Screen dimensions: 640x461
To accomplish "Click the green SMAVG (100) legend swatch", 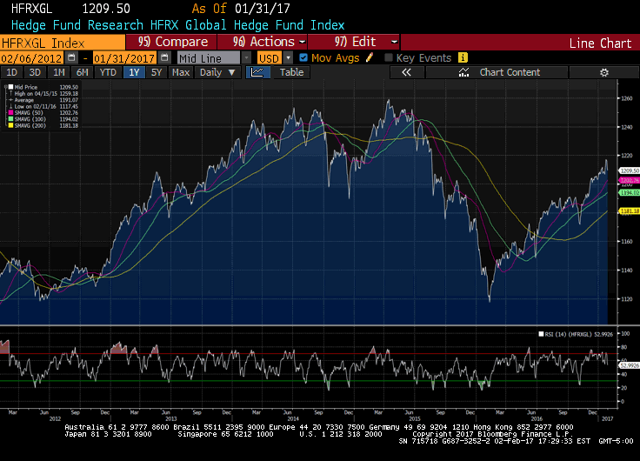I will (x=11, y=119).
